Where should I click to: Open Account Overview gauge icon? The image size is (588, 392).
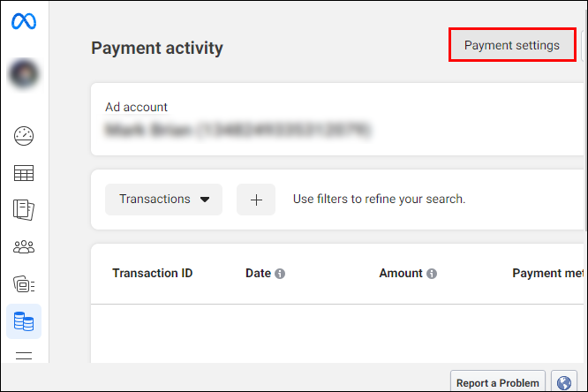24,136
